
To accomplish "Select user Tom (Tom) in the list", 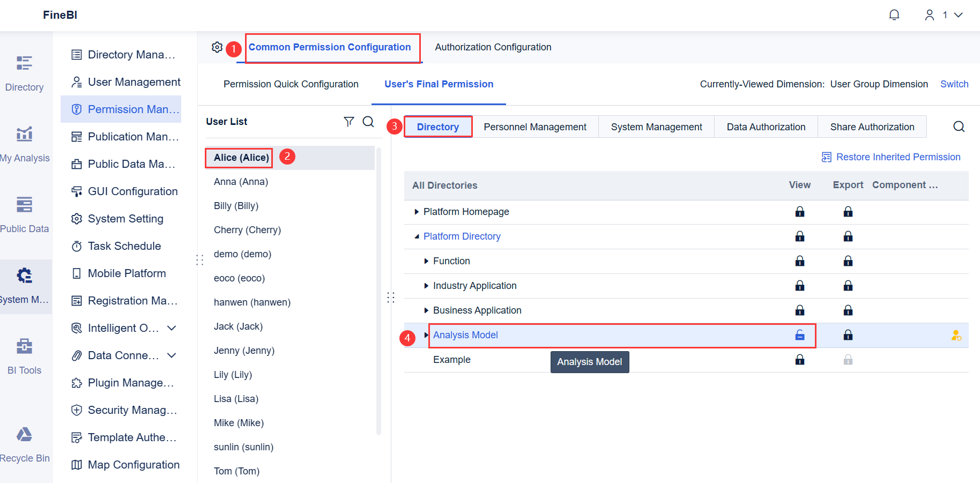I will (x=236, y=471).
